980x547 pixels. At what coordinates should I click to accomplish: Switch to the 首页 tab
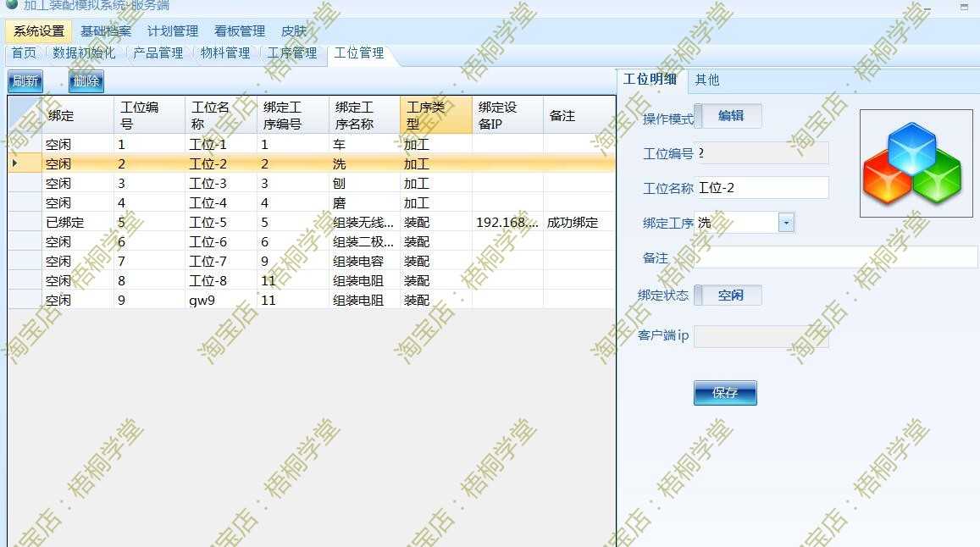[25, 53]
